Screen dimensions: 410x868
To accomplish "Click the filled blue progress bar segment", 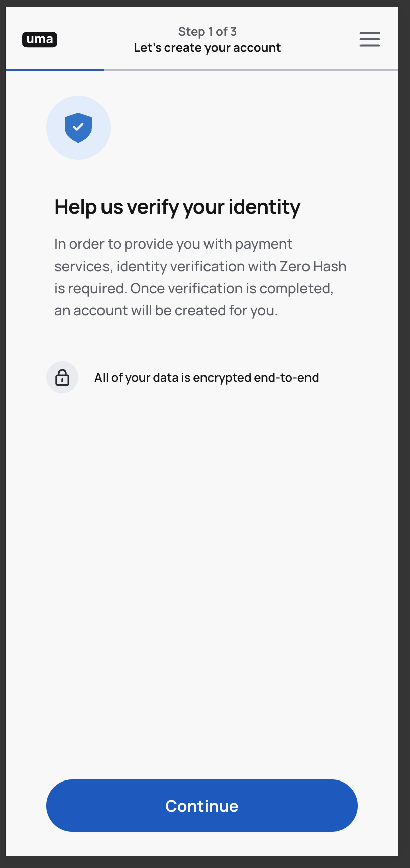I will (55, 70).
